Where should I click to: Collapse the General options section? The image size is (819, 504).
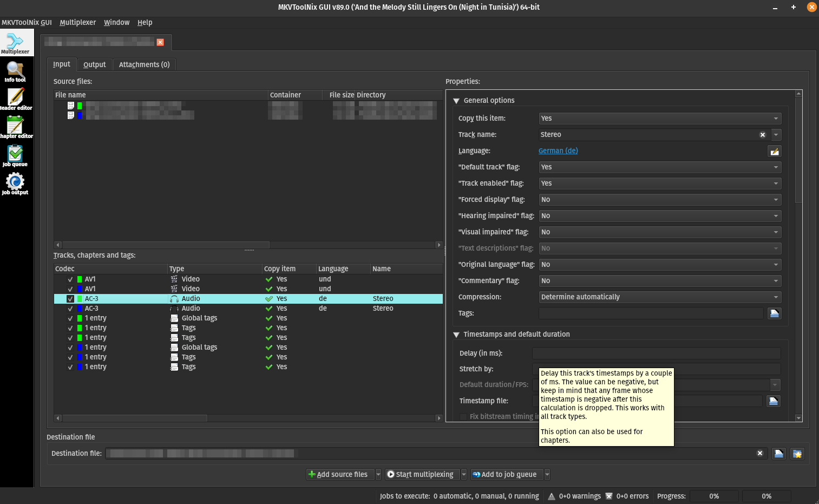456,101
